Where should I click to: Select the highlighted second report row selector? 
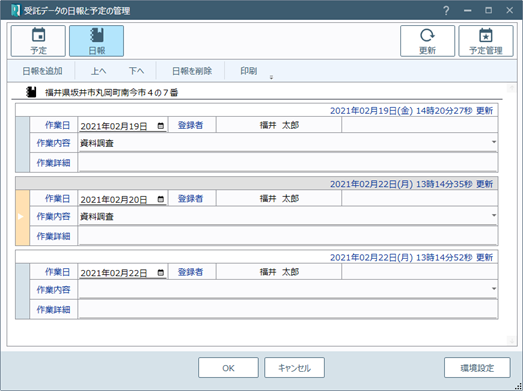point(22,218)
